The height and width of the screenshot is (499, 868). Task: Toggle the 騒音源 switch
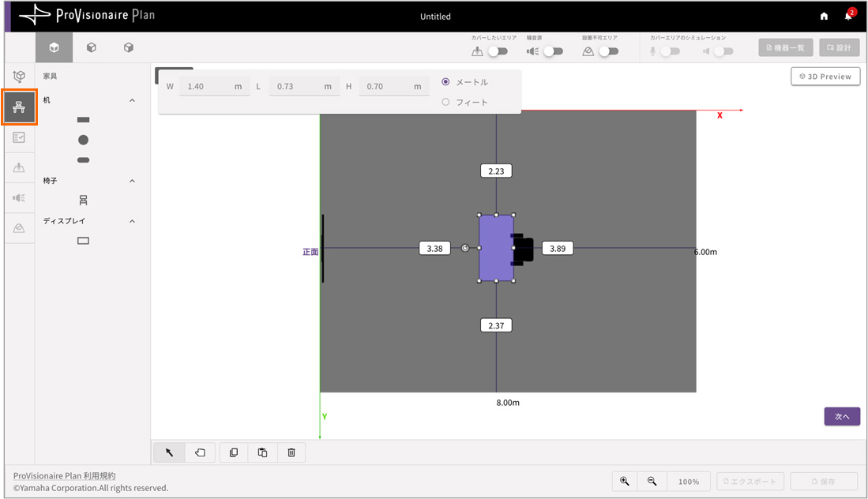(553, 51)
